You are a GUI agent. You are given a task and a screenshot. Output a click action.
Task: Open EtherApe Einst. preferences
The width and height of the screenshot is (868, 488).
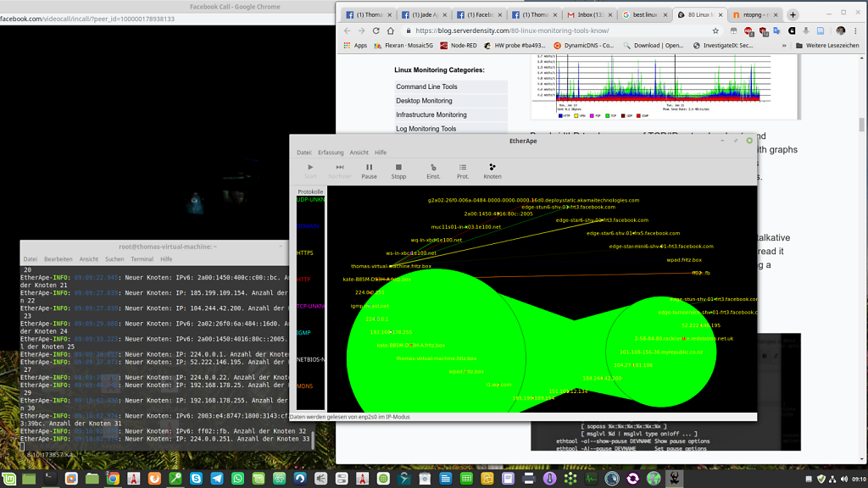pos(432,170)
